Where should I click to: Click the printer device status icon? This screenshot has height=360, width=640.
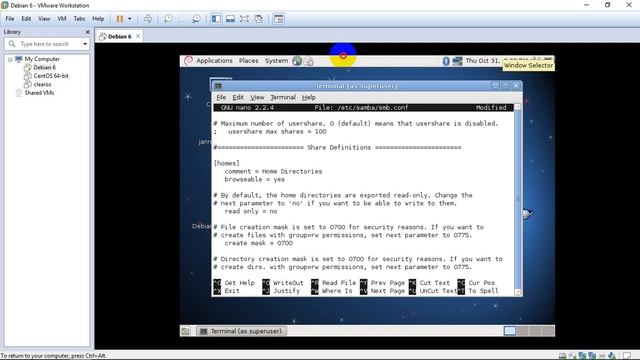(602, 356)
